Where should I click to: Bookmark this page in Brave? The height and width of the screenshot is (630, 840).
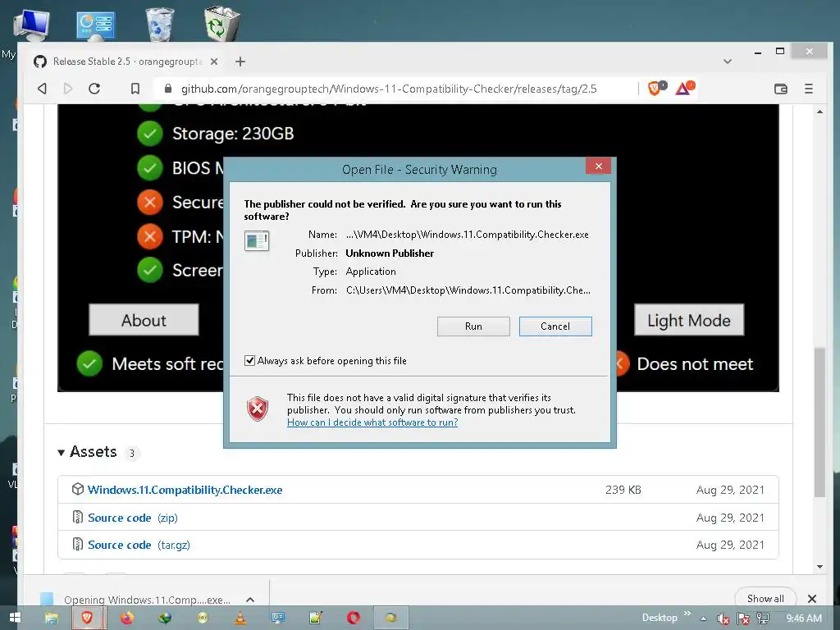135,89
